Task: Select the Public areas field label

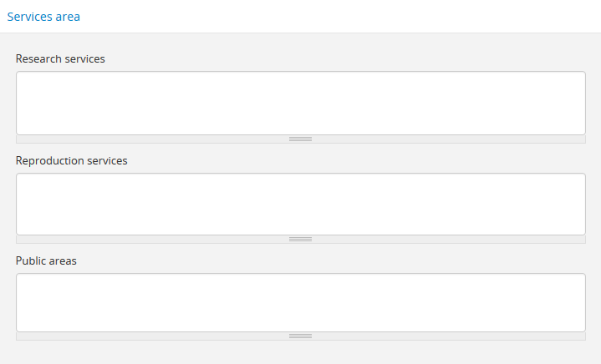Action: point(46,260)
